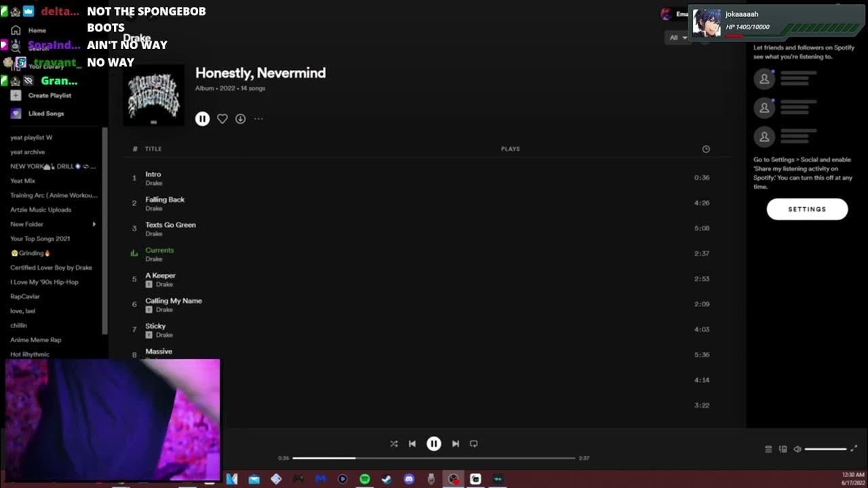This screenshot has width=868, height=488.
Task: Open the 'chillin' playlist
Action: [19, 325]
